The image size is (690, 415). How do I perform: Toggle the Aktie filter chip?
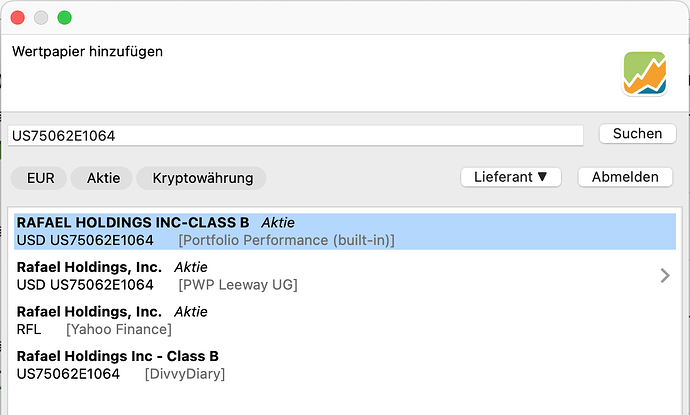click(x=102, y=178)
